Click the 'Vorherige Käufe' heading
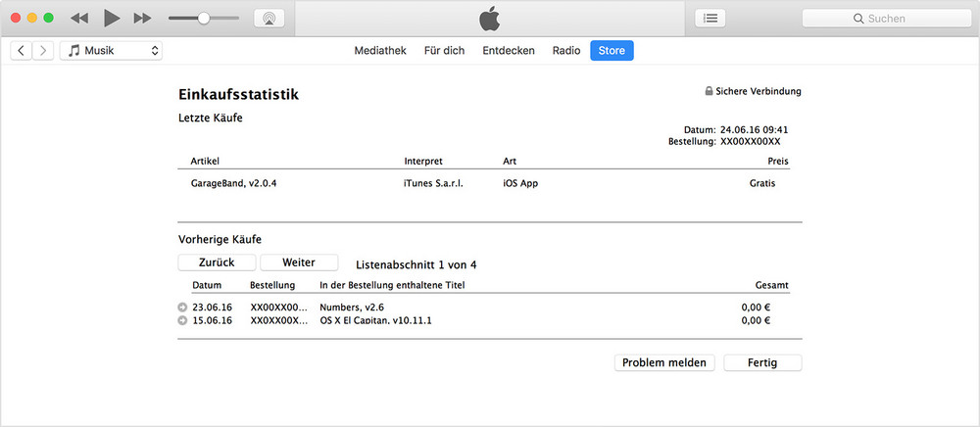980x427 pixels. pos(220,239)
